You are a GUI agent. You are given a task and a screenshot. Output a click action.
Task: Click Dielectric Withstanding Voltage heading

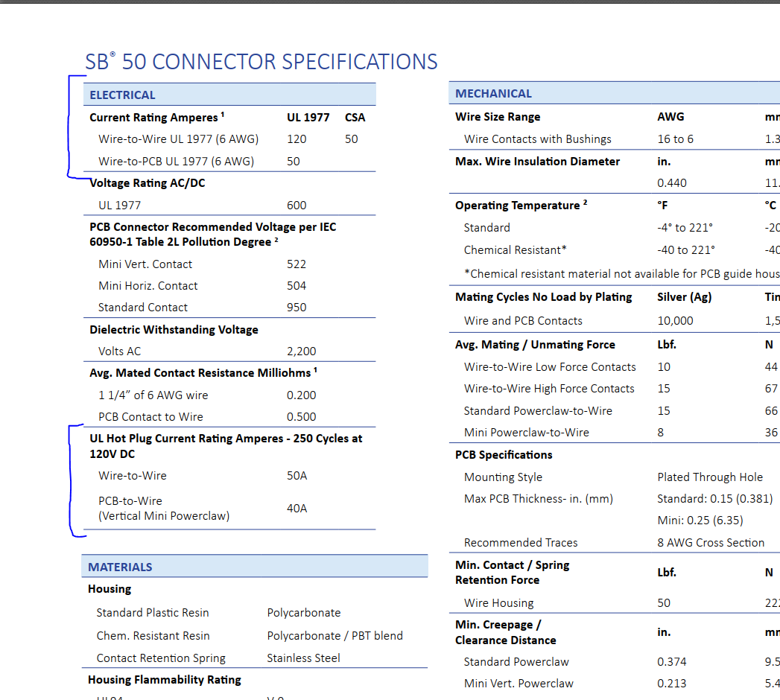point(174,330)
